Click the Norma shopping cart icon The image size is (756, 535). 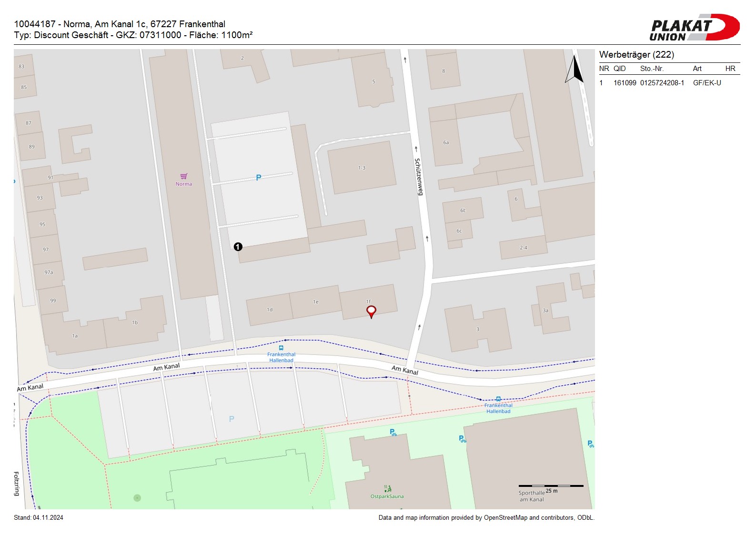184,176
